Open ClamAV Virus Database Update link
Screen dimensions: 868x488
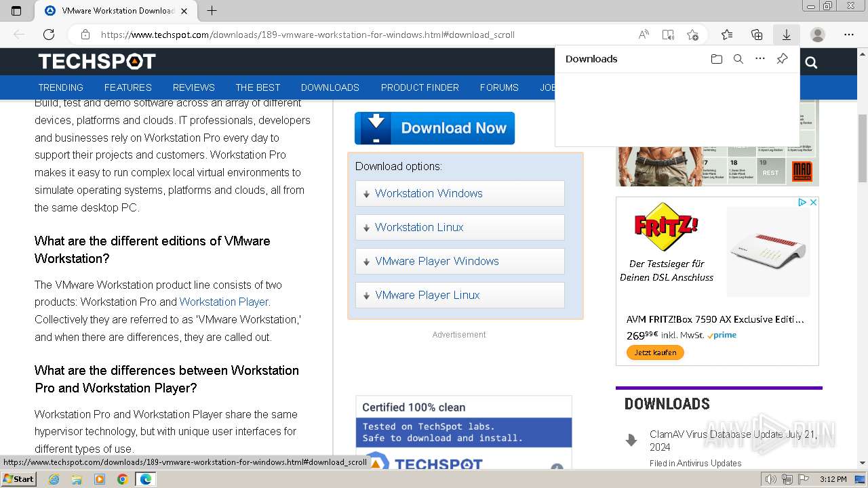click(x=733, y=441)
